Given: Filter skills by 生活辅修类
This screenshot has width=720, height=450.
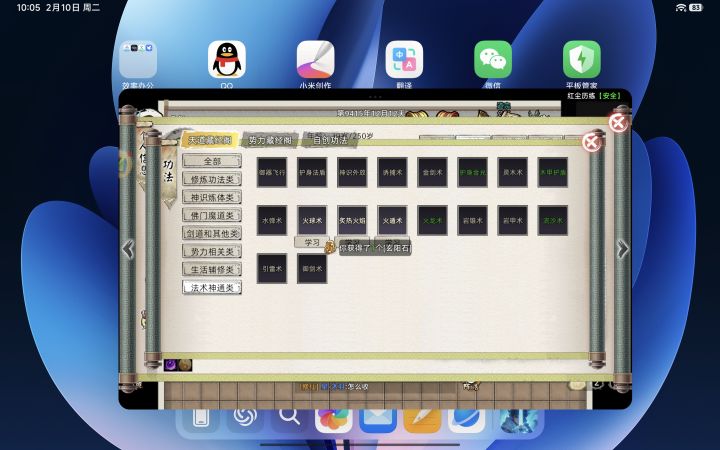Looking at the screenshot, I should 212,270.
